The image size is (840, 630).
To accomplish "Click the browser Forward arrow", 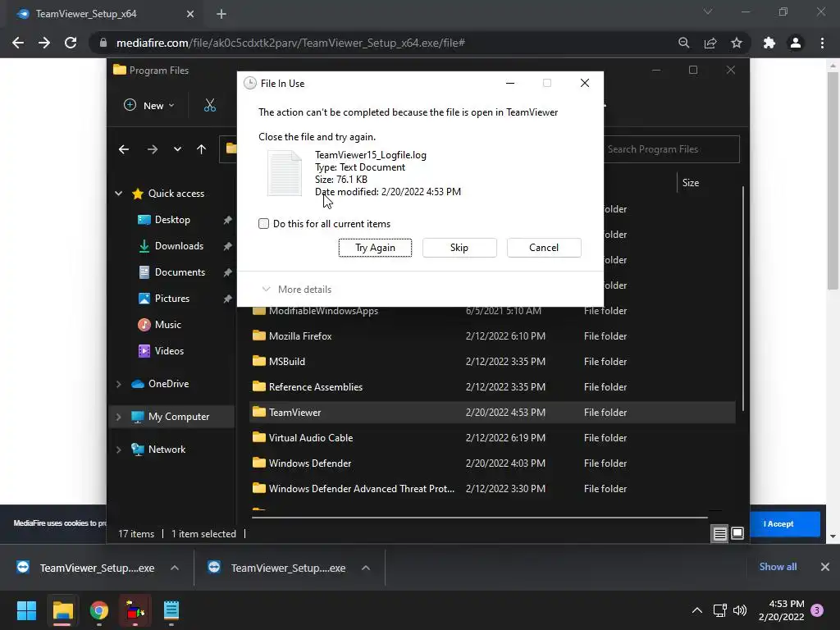I will pyautogui.click(x=44, y=43).
